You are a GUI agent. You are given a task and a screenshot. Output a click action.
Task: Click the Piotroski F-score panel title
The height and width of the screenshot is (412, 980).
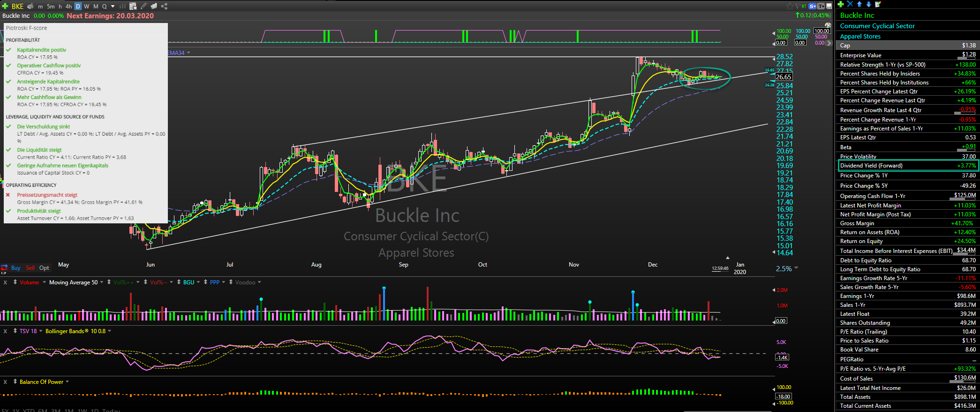(26, 28)
